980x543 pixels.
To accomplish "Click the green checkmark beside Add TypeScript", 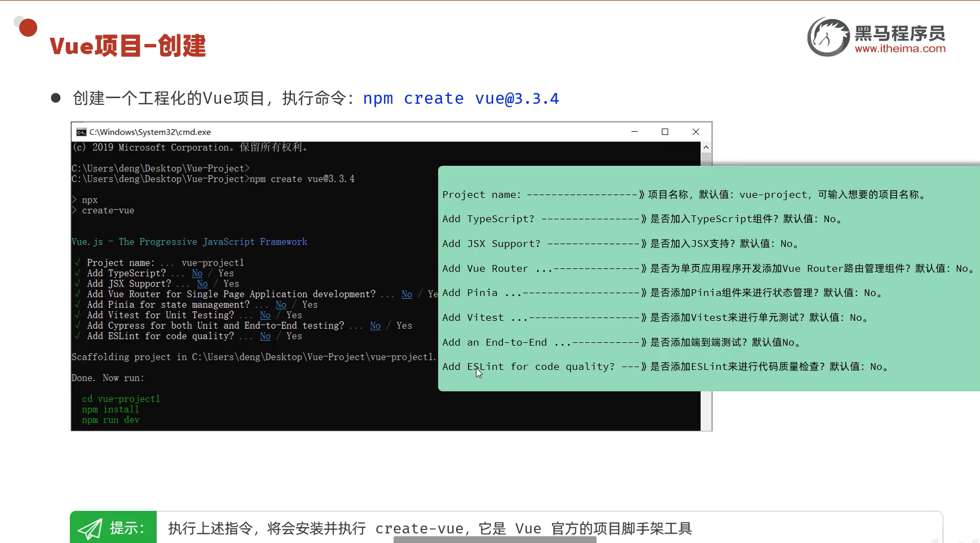I will click(x=77, y=273).
